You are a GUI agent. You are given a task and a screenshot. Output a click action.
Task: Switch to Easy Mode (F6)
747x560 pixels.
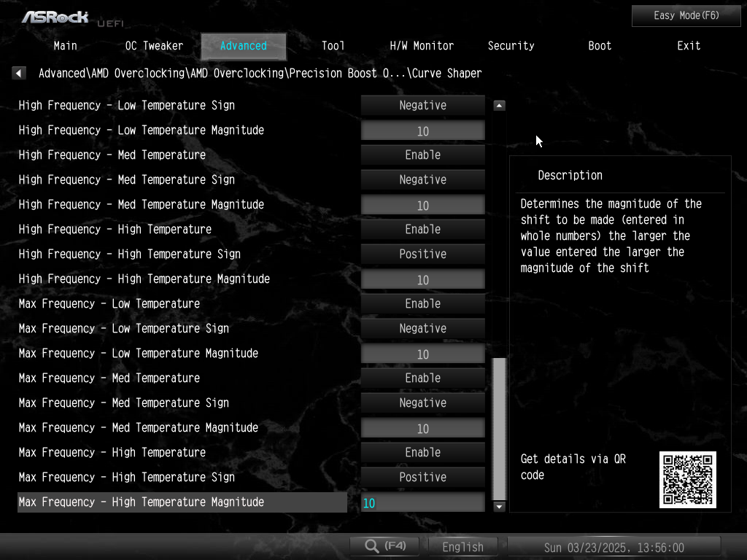[686, 16]
